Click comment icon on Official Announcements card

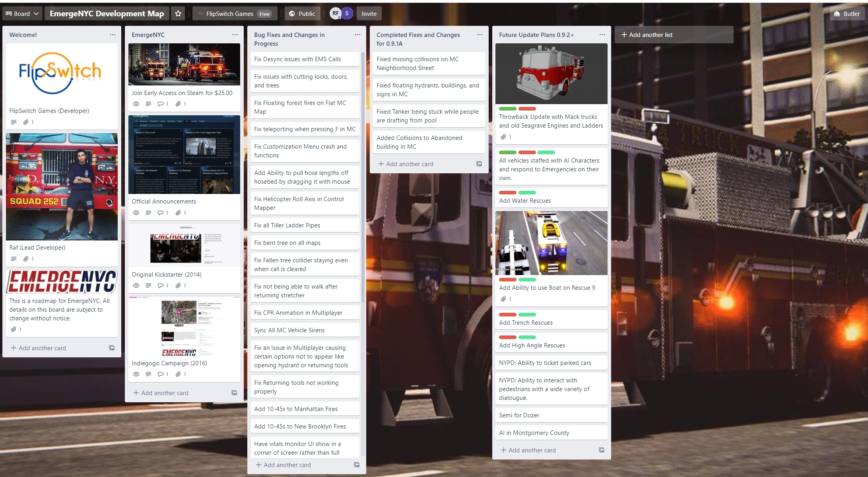pyautogui.click(x=161, y=213)
